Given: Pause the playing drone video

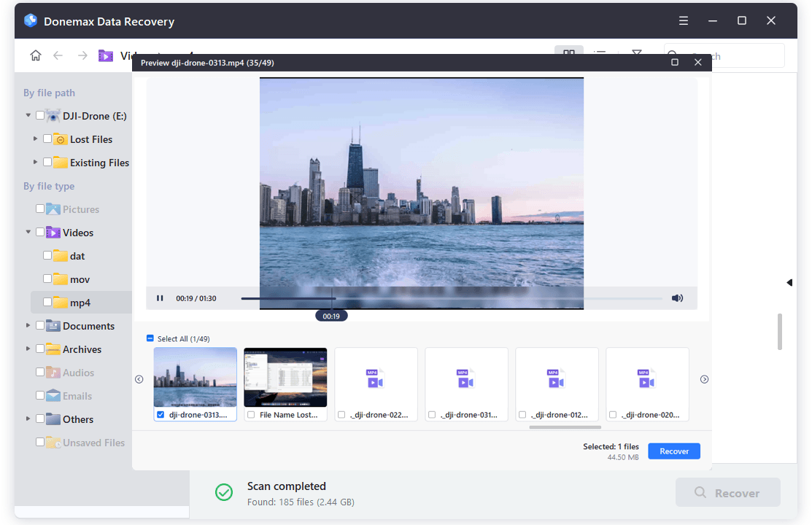Looking at the screenshot, I should tap(159, 297).
